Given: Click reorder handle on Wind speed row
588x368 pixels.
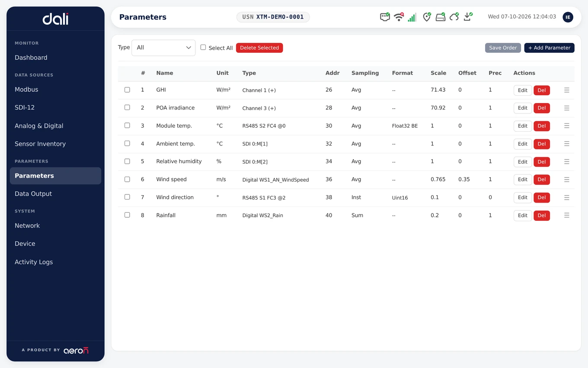Looking at the screenshot, I should pyautogui.click(x=566, y=179).
